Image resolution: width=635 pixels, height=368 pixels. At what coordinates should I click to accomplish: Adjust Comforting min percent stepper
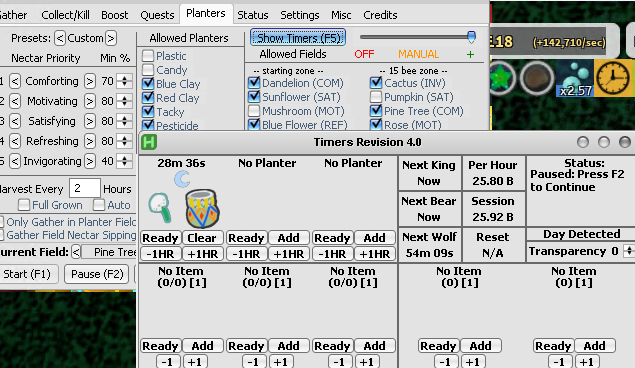[x=124, y=81]
